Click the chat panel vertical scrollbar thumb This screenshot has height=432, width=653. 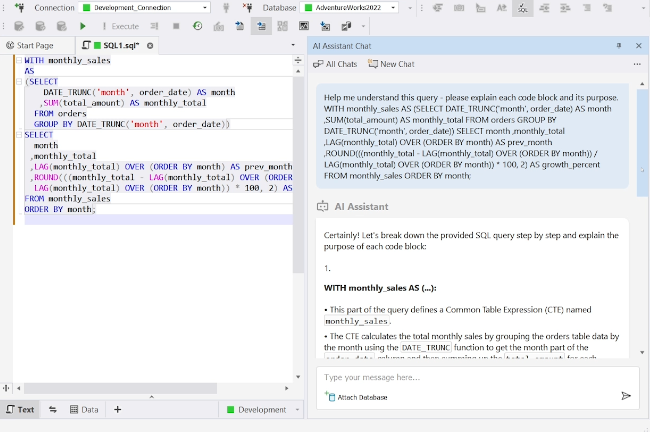pos(643,143)
